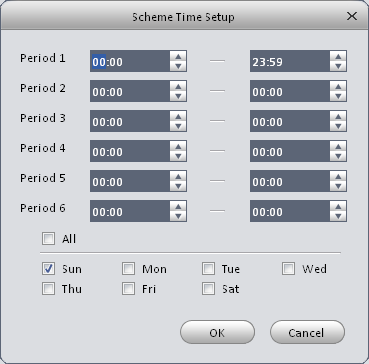This screenshot has width=369, height=364.
Task: Decrease Period 3 start time with down arrow
Action: [x=178, y=126]
